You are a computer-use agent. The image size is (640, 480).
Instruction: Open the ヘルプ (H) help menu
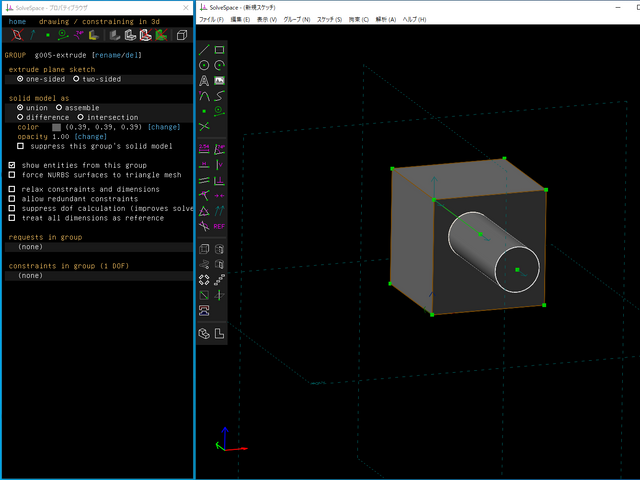click(x=414, y=19)
